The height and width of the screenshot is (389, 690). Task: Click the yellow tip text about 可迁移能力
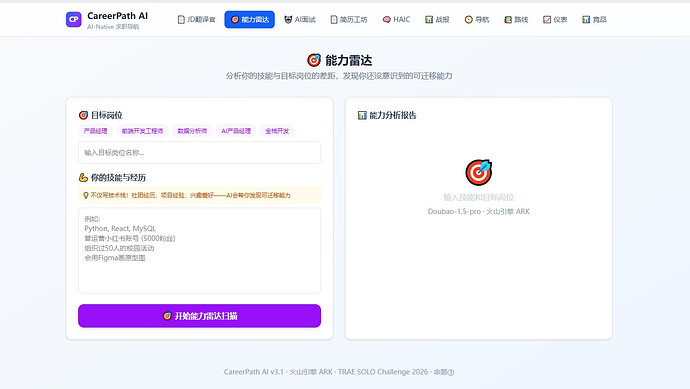(x=190, y=195)
